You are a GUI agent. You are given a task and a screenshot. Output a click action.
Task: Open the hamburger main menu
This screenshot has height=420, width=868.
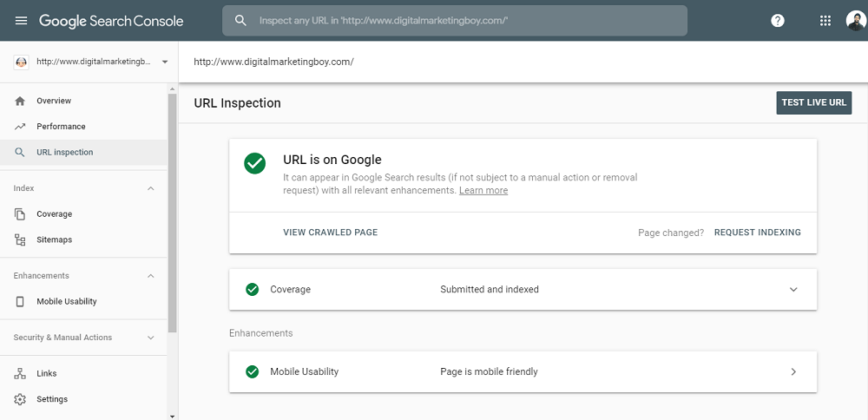coord(21,21)
